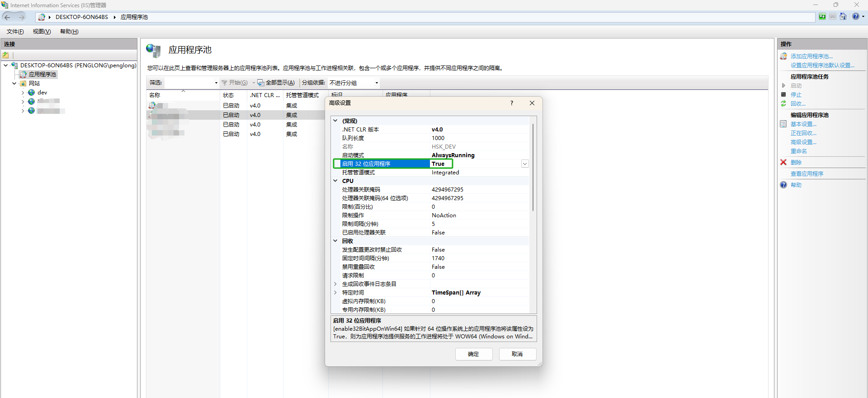Expand the dev site node
Viewport: 868px width, 398px height.
click(23, 93)
